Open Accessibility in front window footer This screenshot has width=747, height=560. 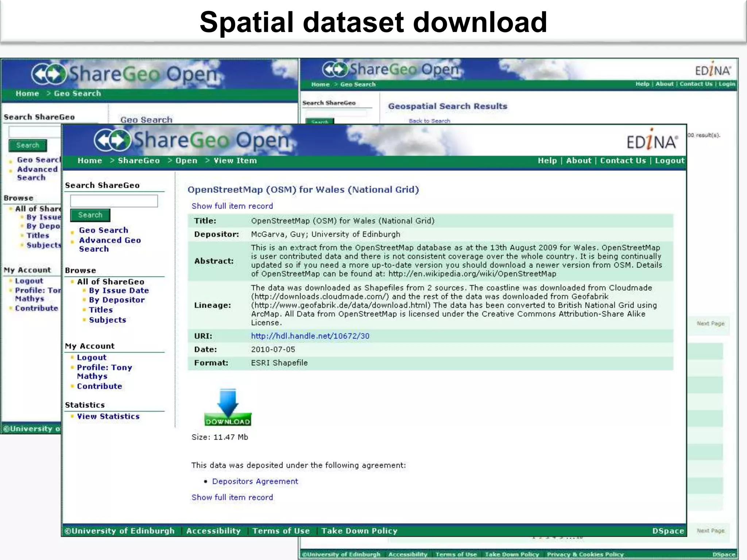coord(213,531)
